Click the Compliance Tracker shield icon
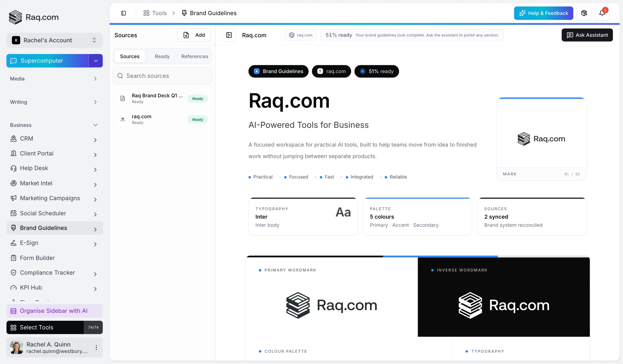Viewport: 623px width, 364px height. (14, 272)
